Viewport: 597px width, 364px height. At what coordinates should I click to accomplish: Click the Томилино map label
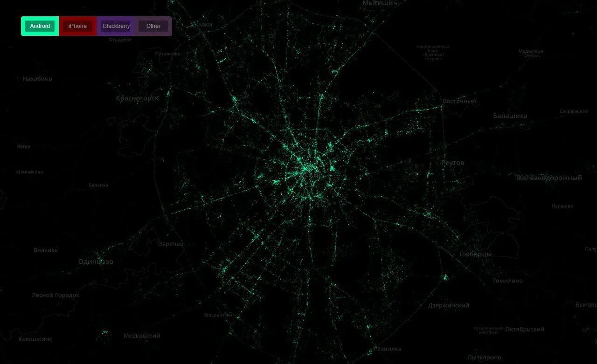point(508,281)
